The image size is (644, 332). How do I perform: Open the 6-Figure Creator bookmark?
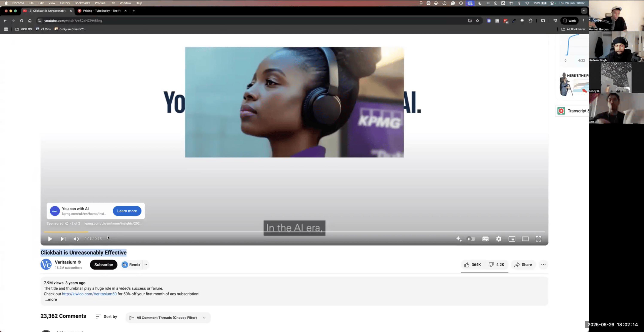[70, 29]
